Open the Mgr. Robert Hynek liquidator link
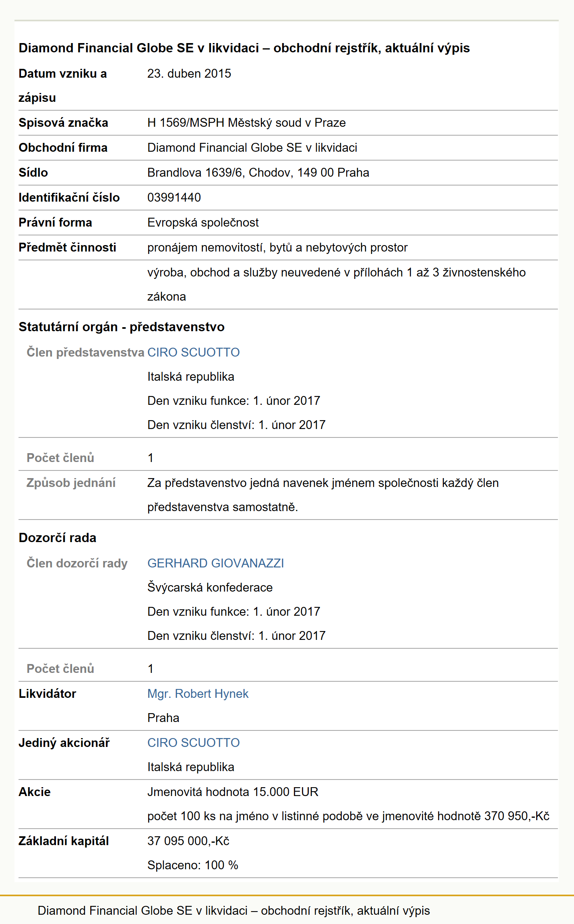Viewport: 574px width, 924px height. [x=198, y=693]
